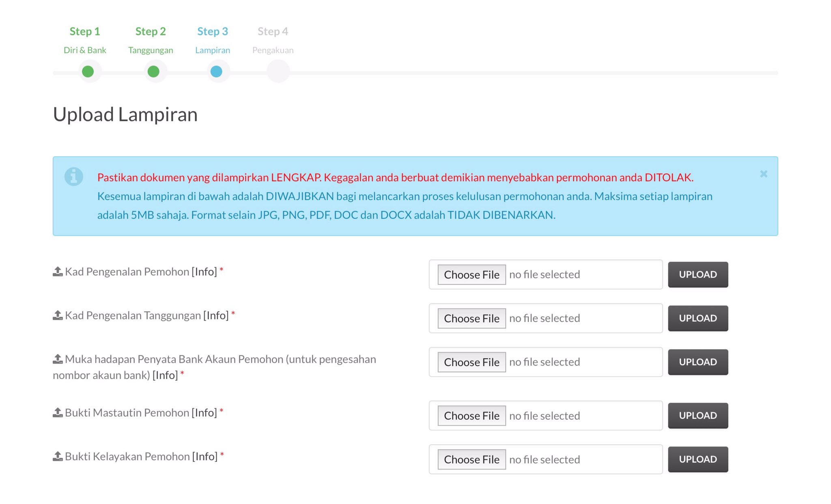Click upload icon beside Bukti Mastautin Pemohon
831x504 pixels.
click(58, 413)
